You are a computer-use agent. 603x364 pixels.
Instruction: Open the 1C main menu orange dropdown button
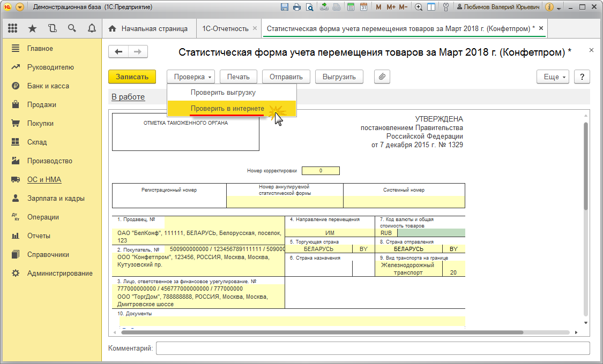coord(20,7)
